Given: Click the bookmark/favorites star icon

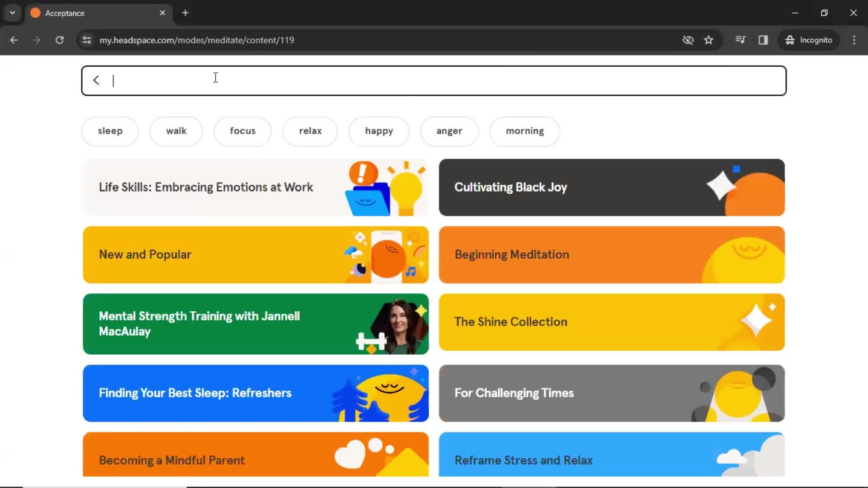Looking at the screenshot, I should point(709,40).
